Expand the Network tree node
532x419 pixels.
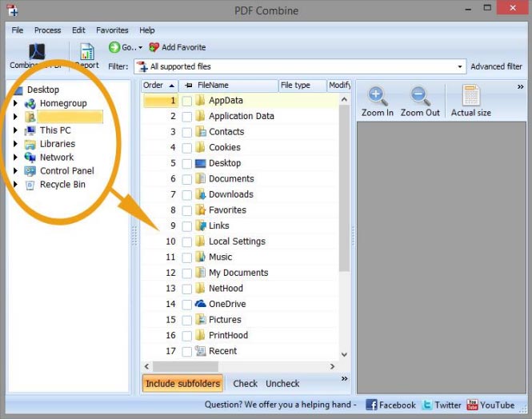click(x=15, y=158)
